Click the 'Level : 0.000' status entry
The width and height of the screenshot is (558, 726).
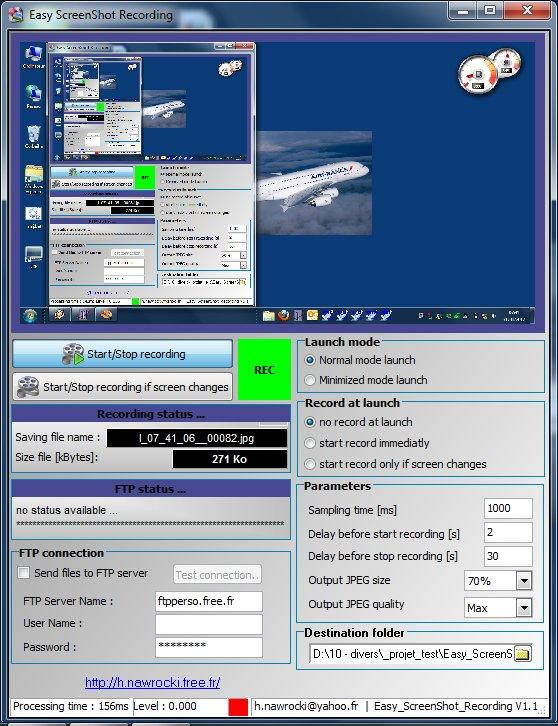click(x=165, y=707)
